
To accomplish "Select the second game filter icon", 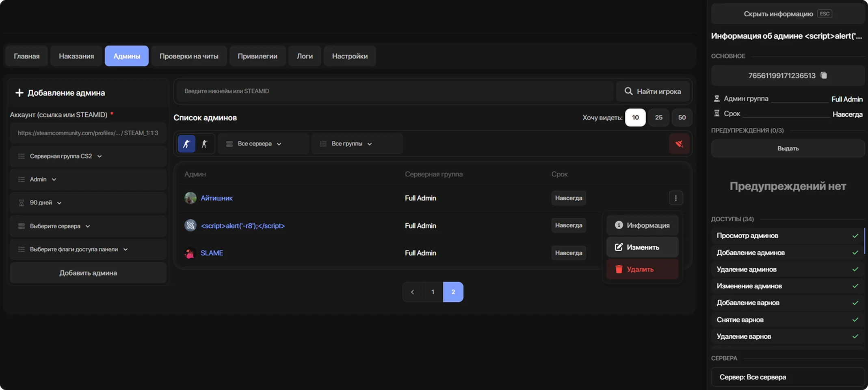I will click(x=205, y=144).
